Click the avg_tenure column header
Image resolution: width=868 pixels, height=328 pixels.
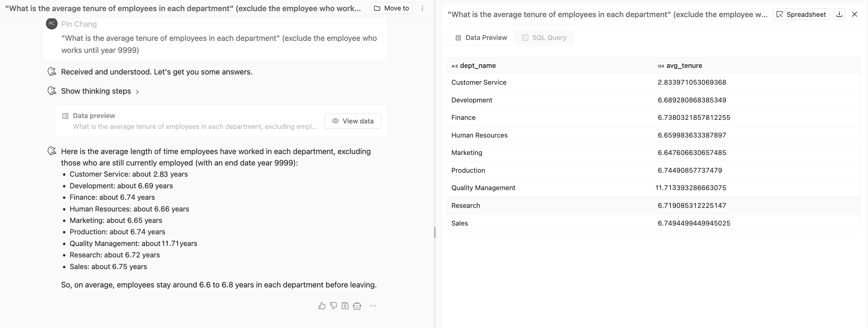click(x=684, y=66)
